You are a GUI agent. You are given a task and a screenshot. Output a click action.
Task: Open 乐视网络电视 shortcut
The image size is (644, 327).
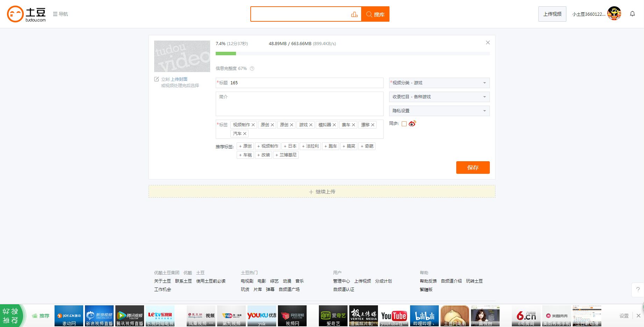pyautogui.click(x=160, y=316)
